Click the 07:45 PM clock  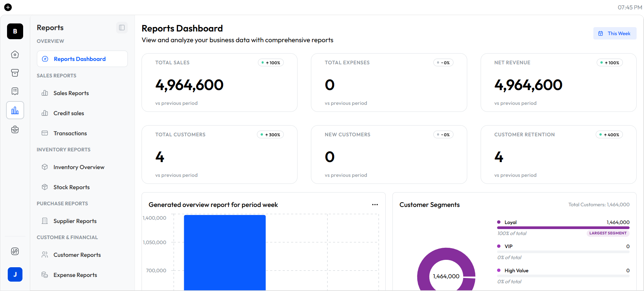tap(630, 7)
